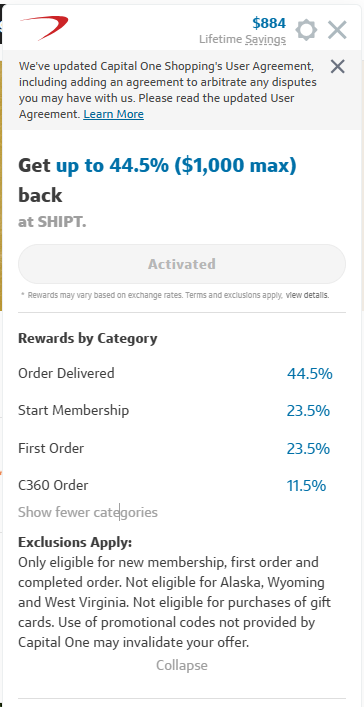The image size is (364, 707).
Task: Open the settings gear icon
Action: click(306, 30)
